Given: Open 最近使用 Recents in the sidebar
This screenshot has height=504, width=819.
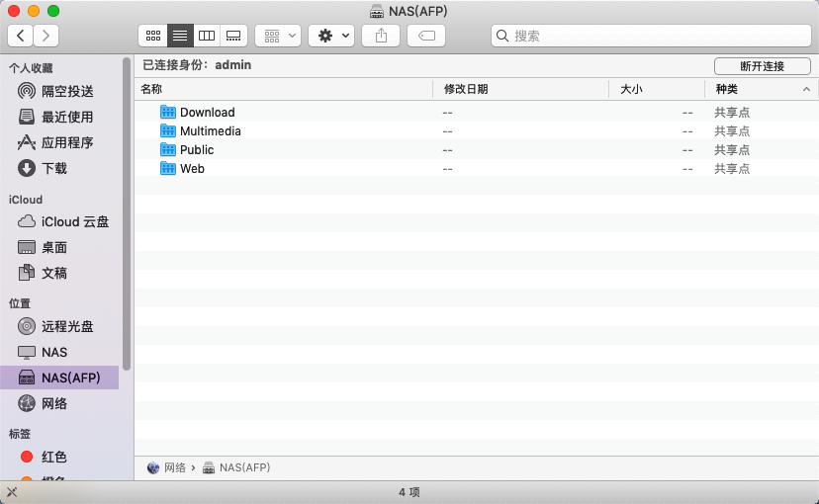Looking at the screenshot, I should 59,117.
